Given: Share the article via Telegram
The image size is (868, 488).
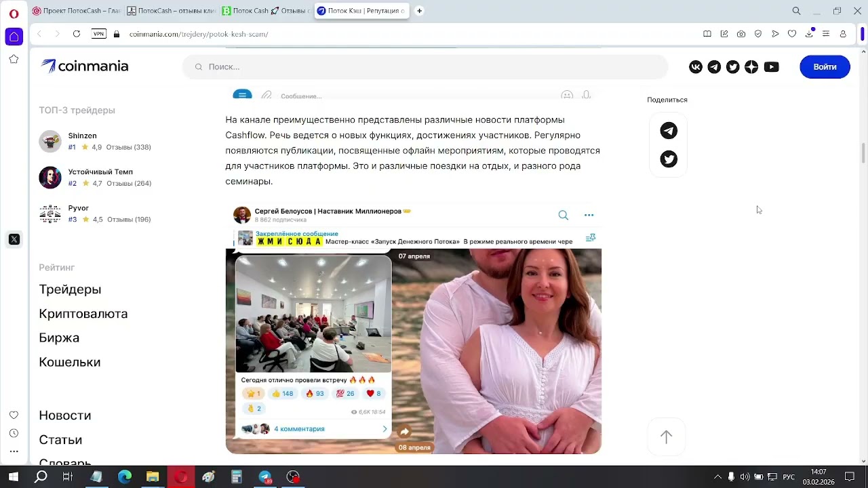Looking at the screenshot, I should pos(669,131).
